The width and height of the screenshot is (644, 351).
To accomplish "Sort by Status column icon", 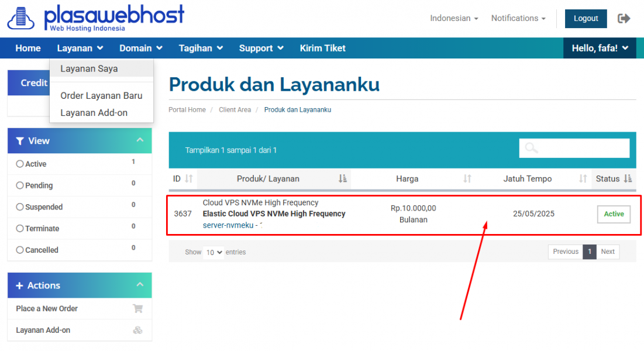I will pos(628,179).
